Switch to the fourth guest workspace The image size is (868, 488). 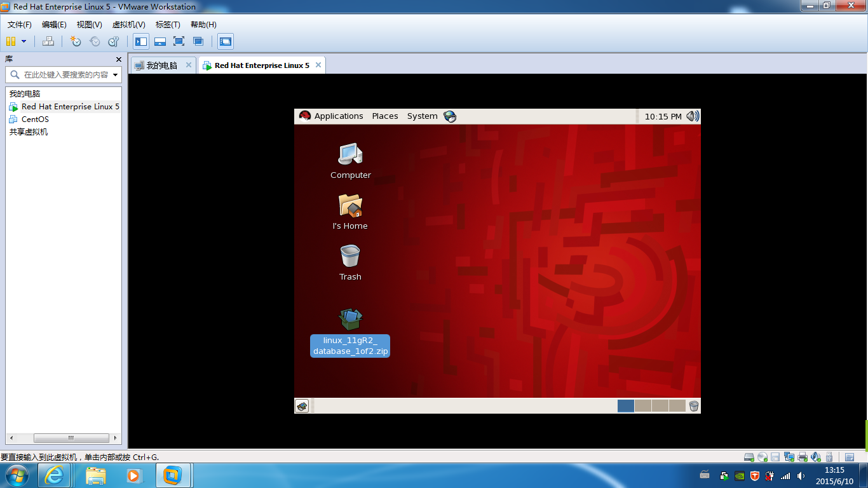677,406
